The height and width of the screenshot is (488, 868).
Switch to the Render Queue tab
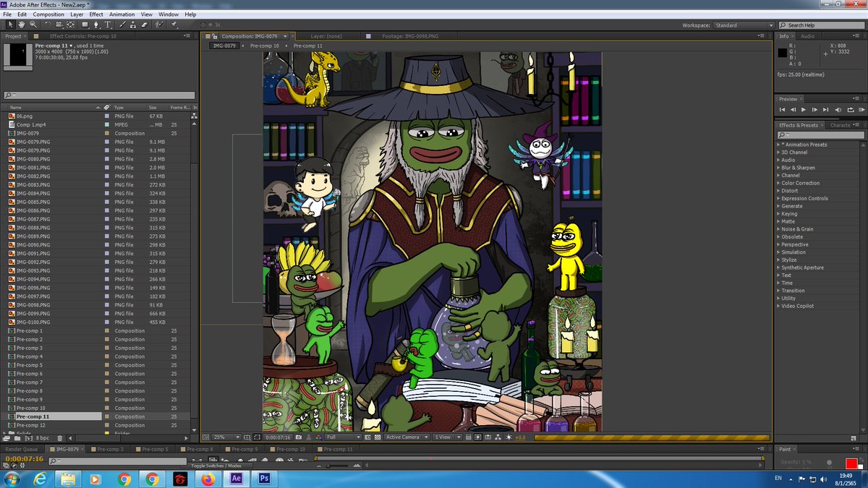point(20,449)
